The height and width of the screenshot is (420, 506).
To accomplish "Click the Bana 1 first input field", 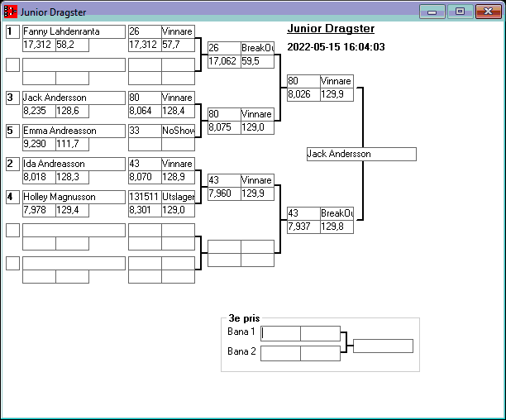I will [281, 333].
